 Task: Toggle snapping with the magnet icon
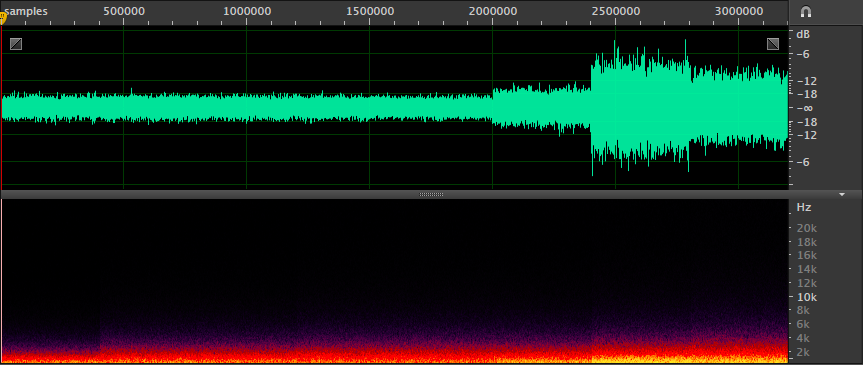pyautogui.click(x=806, y=12)
